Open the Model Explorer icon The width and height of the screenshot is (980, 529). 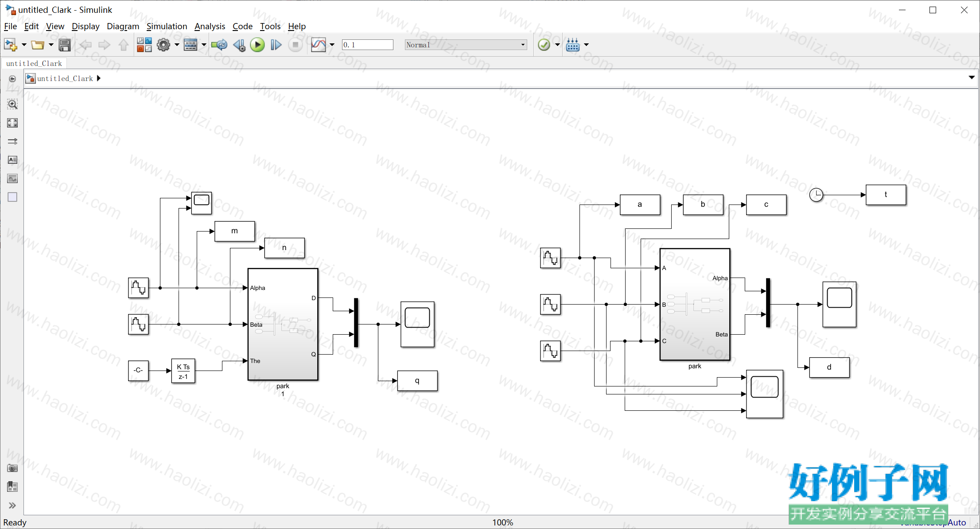(x=191, y=45)
